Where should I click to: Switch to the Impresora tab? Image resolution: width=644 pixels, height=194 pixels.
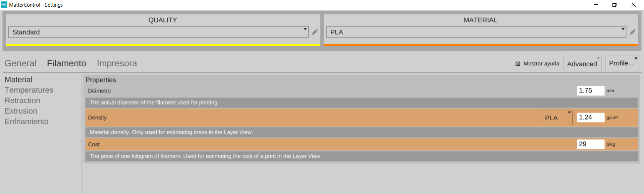point(117,63)
